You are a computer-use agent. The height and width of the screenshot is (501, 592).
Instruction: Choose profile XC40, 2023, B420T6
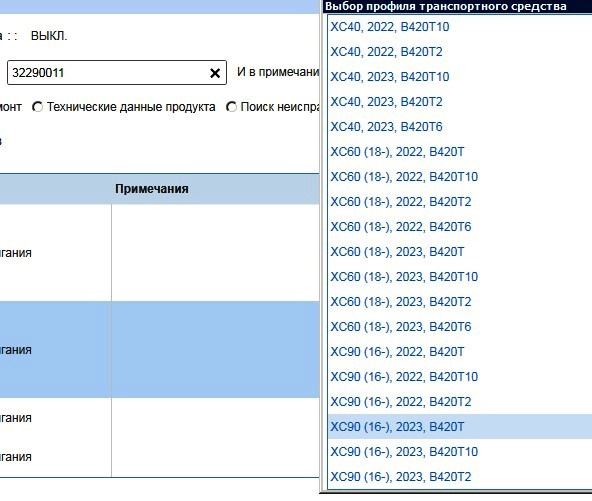460,126
